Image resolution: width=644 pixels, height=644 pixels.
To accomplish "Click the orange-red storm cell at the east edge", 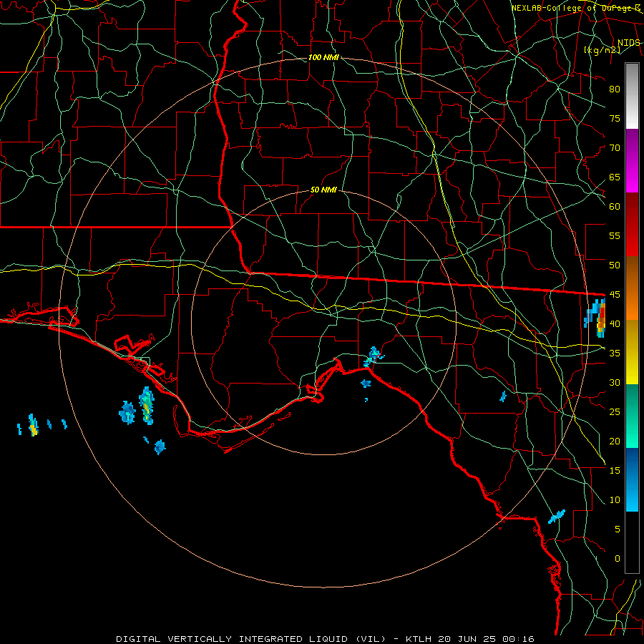I will click(601, 318).
